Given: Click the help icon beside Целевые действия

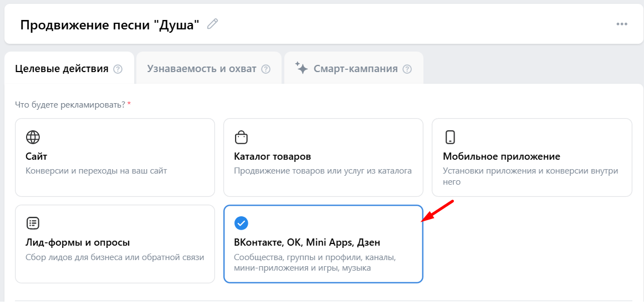Looking at the screenshot, I should click(x=117, y=69).
